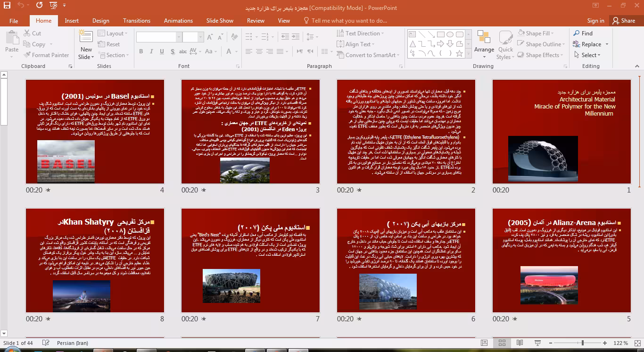Screen dimensions: 644x352
Task: Open the Review tab
Action: tap(256, 21)
